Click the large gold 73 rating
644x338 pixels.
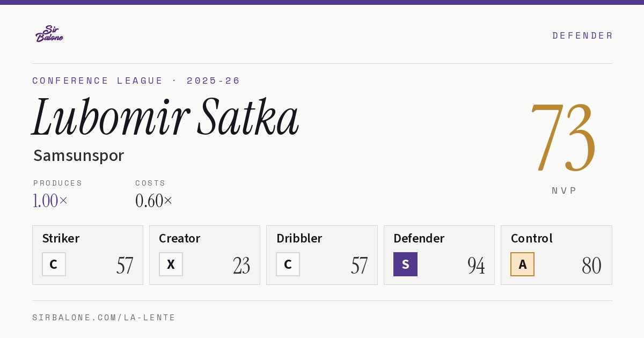[x=563, y=138]
